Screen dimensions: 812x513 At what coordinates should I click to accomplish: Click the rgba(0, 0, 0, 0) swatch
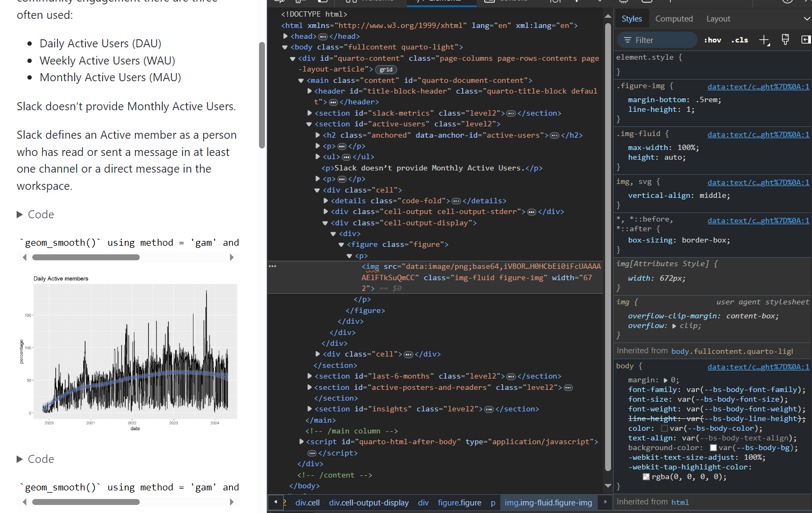(646, 477)
